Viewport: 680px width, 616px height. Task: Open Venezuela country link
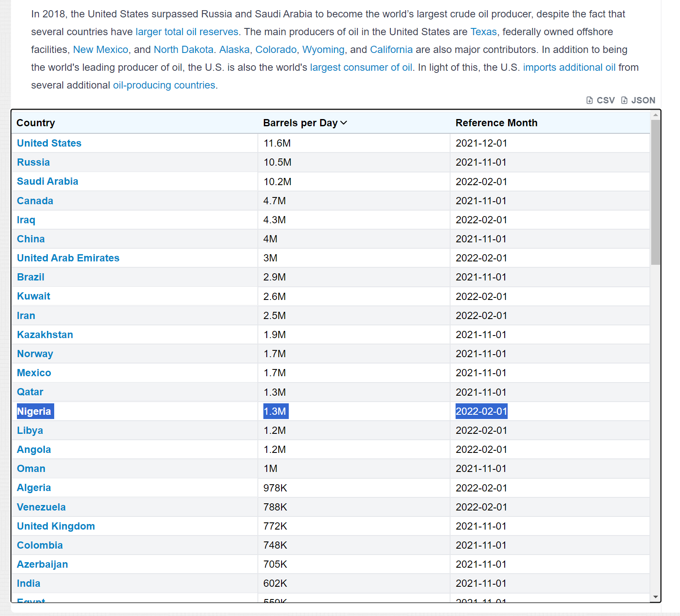(41, 507)
